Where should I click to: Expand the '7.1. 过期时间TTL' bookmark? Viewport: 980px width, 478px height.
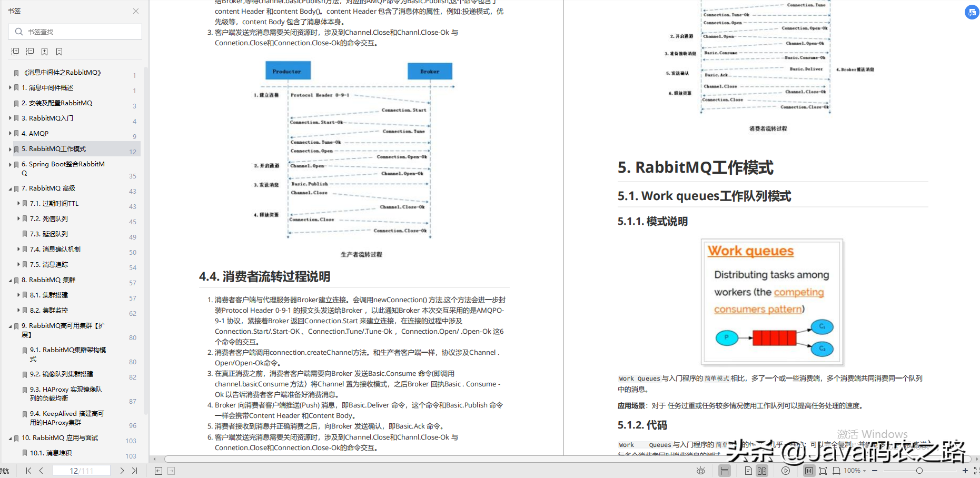tap(18, 203)
